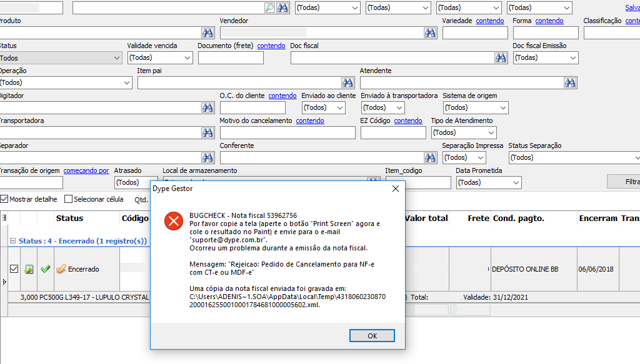Click the Item_codigo input field
Viewport: 640px width, 364px height.
coord(418,182)
